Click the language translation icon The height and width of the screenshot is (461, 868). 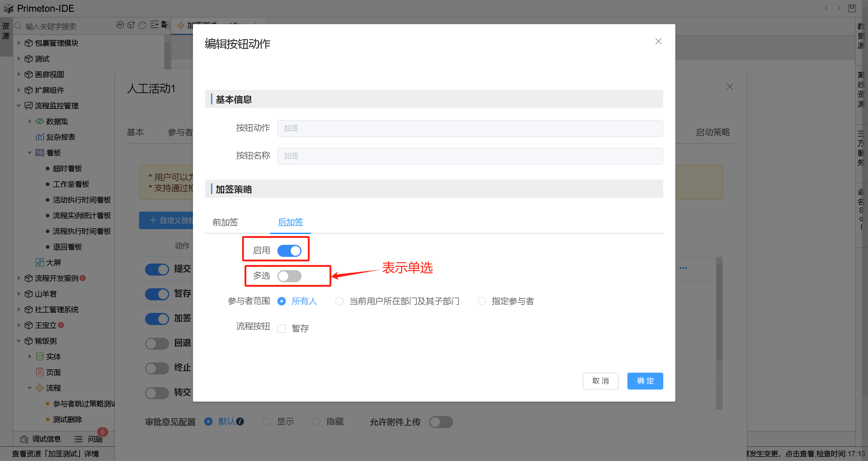[165, 25]
